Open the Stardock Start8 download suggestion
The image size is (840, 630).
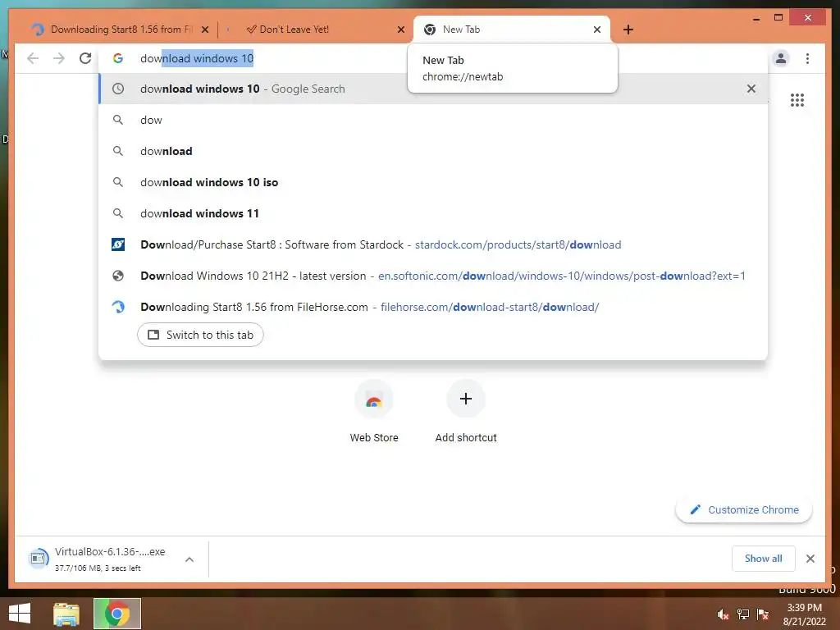point(433,244)
